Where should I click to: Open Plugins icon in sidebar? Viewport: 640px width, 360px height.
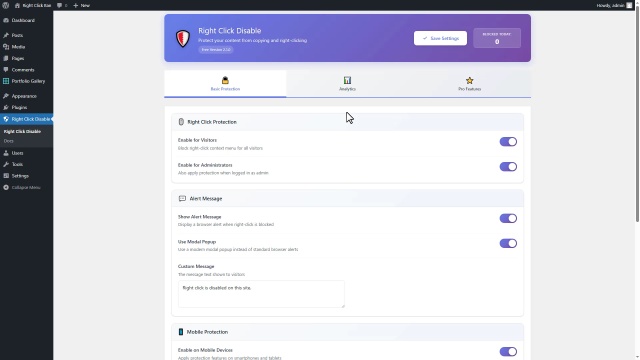point(6,107)
